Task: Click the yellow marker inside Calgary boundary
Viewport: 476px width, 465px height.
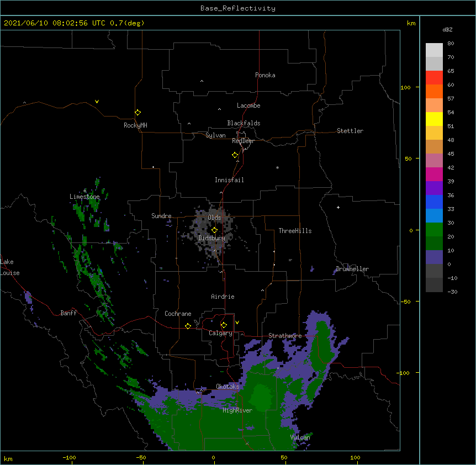Action: click(x=224, y=325)
